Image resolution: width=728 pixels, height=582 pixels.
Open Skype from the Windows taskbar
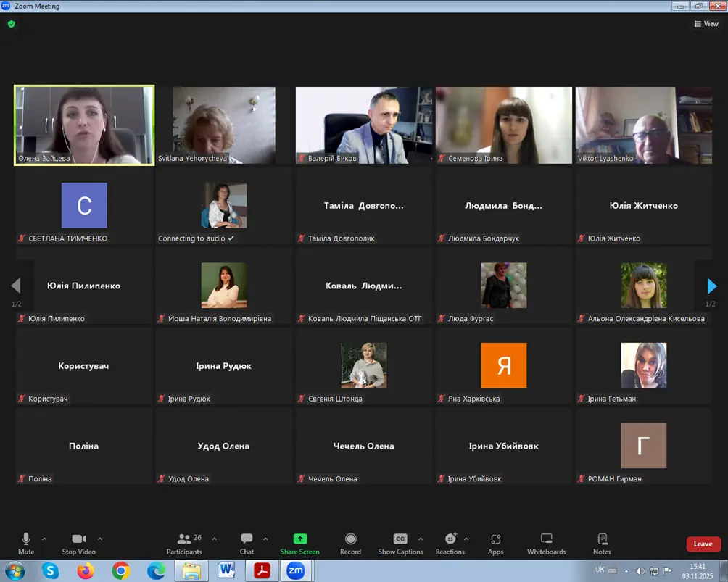50,571
